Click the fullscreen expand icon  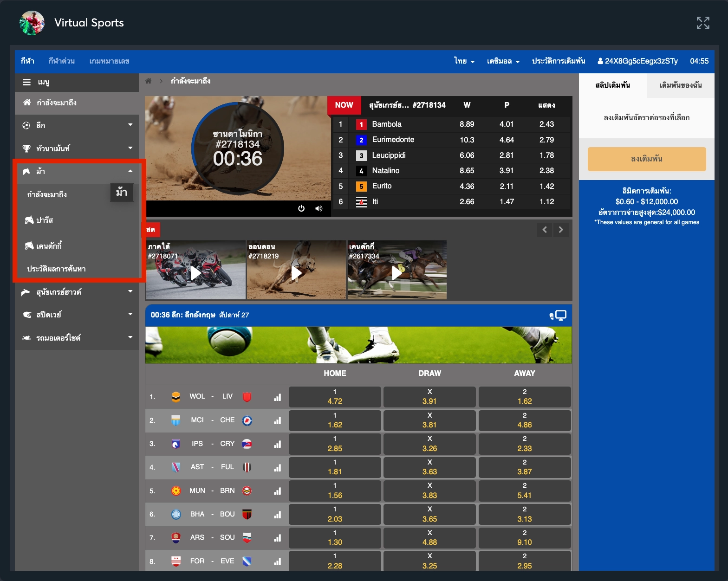tap(702, 23)
